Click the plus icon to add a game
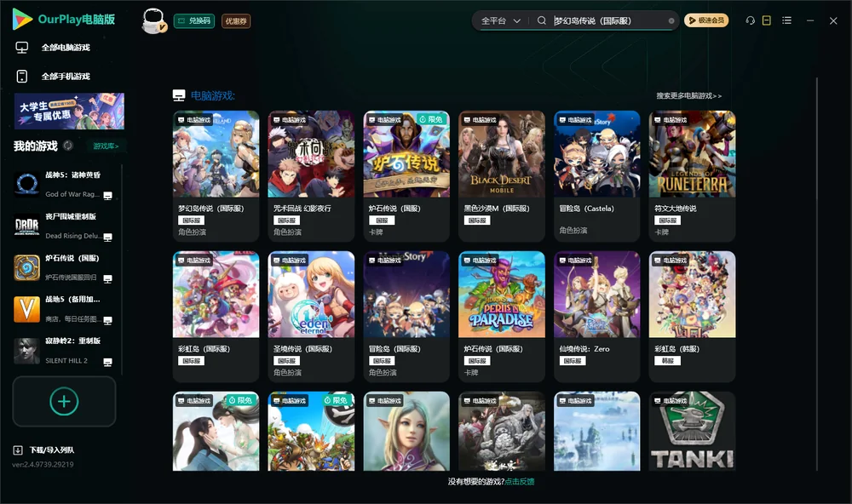This screenshot has height=504, width=852. click(x=64, y=401)
